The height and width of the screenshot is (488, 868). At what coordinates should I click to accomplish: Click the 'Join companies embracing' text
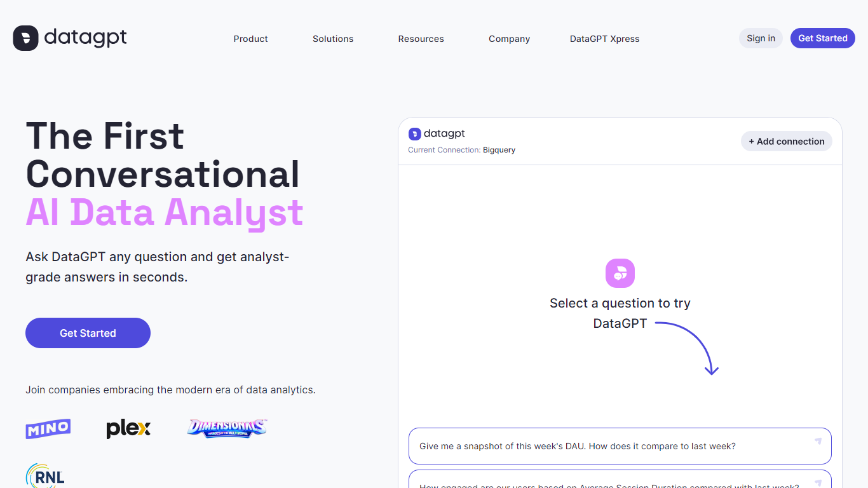click(170, 390)
